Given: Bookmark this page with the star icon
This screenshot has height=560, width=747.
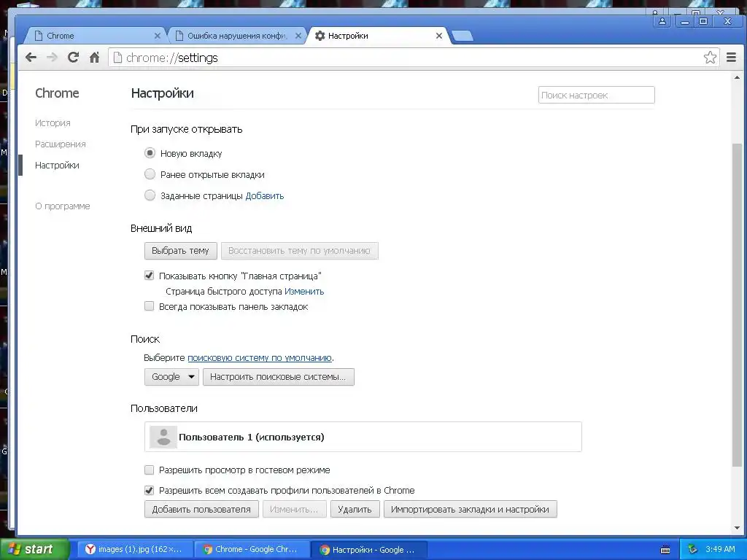Looking at the screenshot, I should pos(710,58).
